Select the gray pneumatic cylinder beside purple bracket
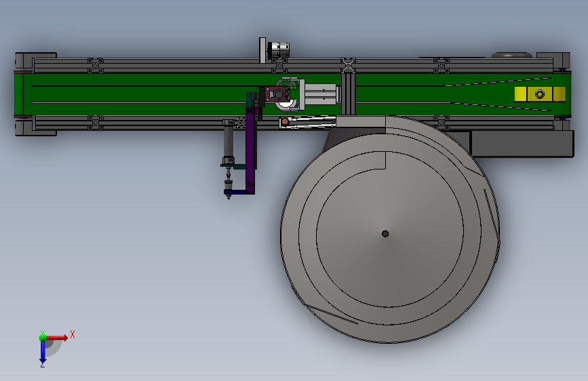Screen dimensions: 588x381 coord(229,142)
